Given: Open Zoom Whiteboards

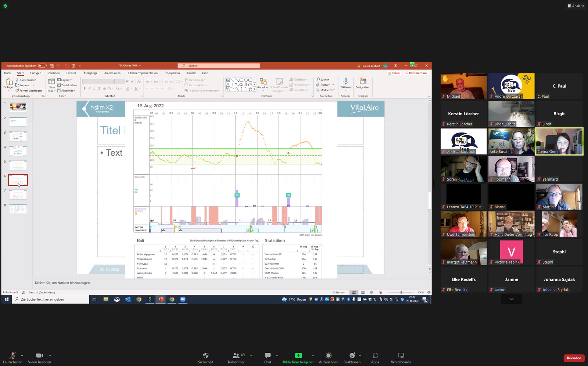Looking at the screenshot, I should click(x=401, y=358).
